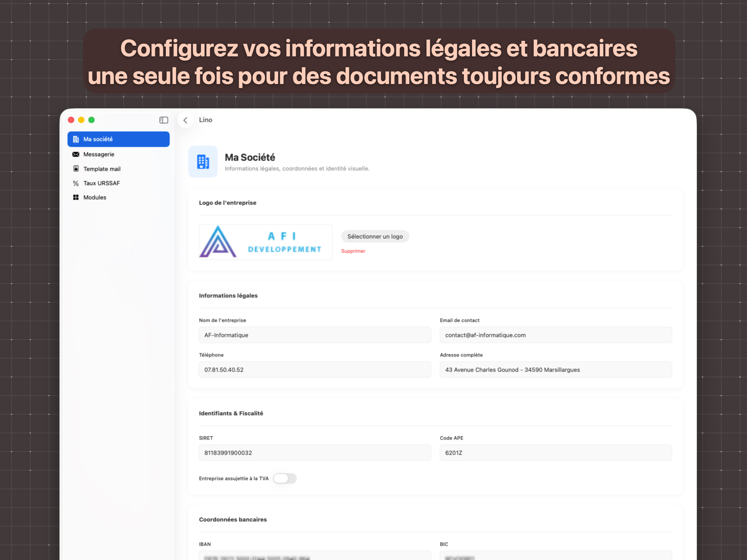Screen dimensions: 747x560
Task: Toggle the sidebar with the panel icon
Action: 164,120
